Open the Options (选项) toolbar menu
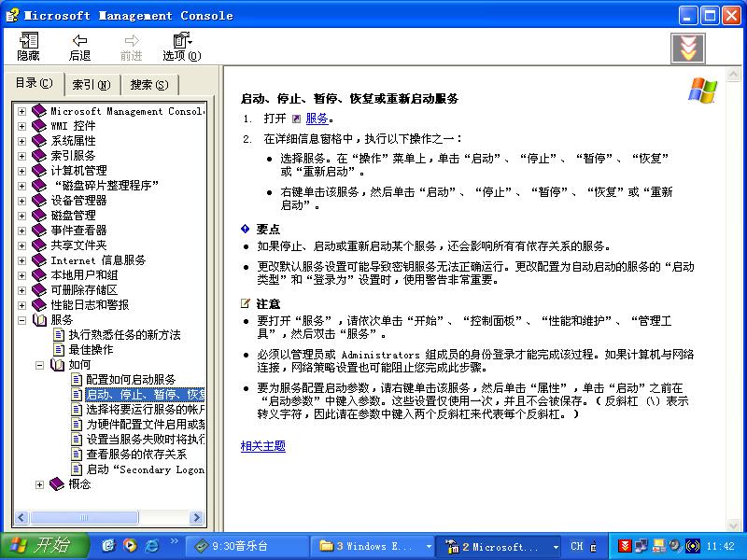This screenshot has width=747, height=560. [182, 47]
